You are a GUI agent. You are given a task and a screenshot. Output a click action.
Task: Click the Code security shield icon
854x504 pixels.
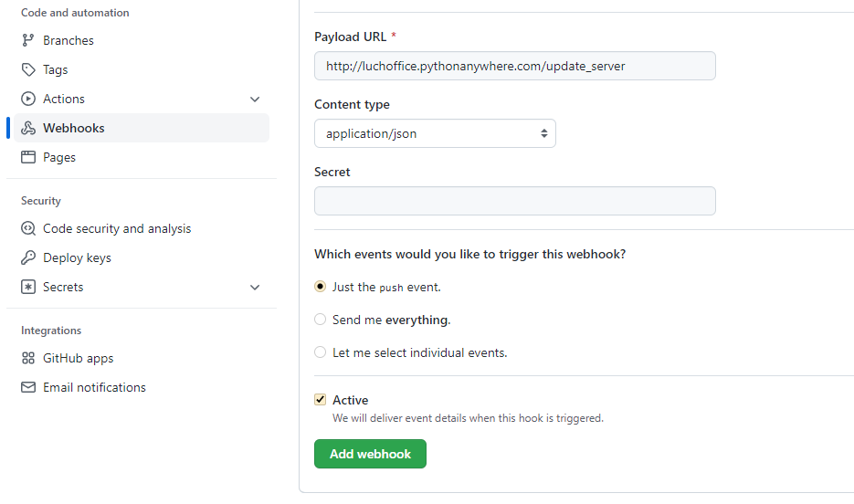(x=27, y=228)
